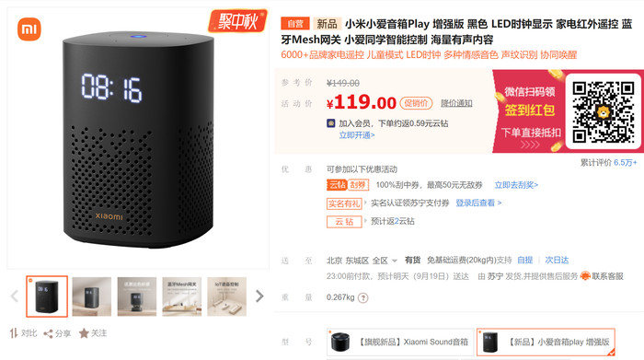
Task: Click the 聚中秋 promotion badge
Action: point(237,20)
